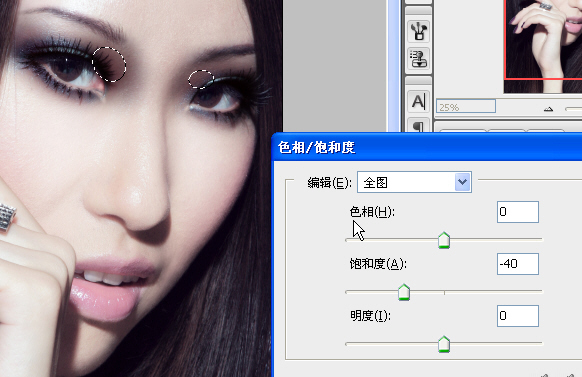
Task: Click the 色相/饱和度 dialog title bar
Action: (427, 147)
